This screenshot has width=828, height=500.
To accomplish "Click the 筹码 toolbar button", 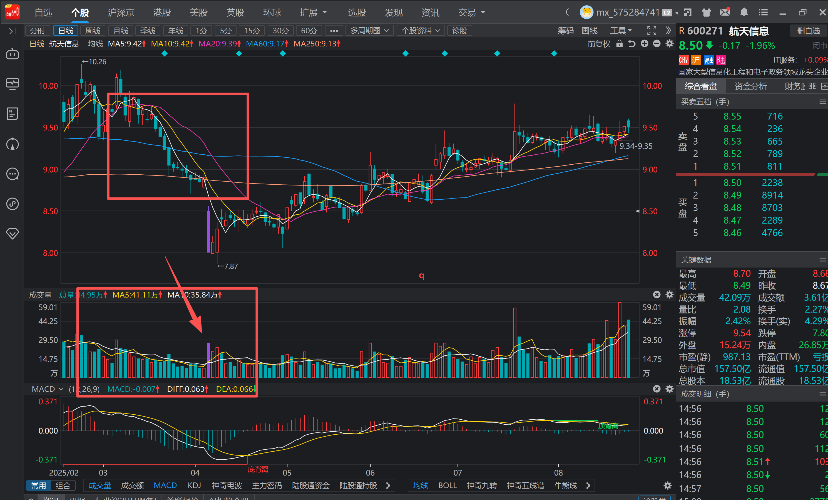I will coord(566,31).
